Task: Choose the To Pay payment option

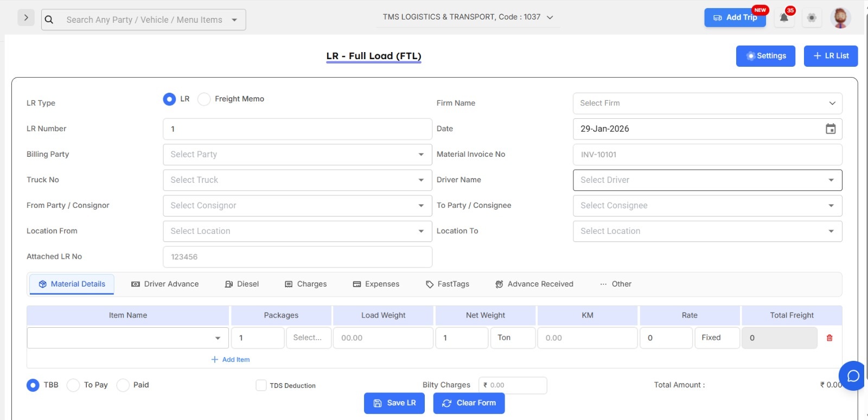Action: coord(73,385)
